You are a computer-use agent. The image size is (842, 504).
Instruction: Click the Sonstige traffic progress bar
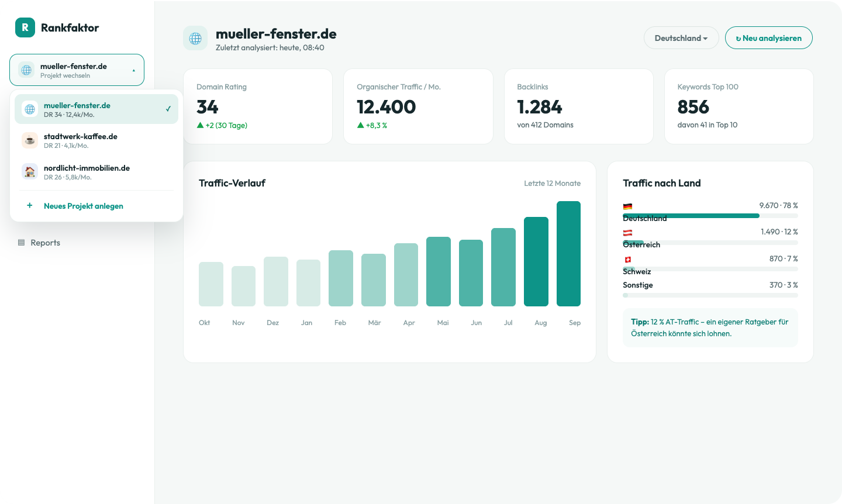(x=710, y=295)
